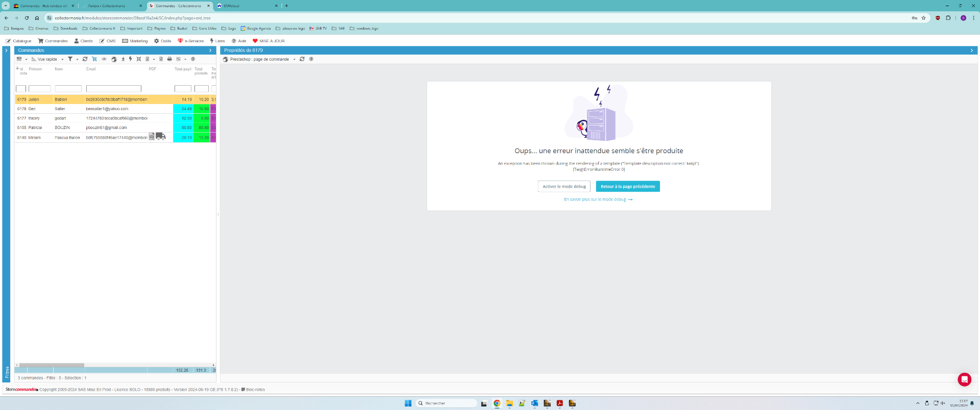Select order 6177 thierry godart row
The image size is (980, 410).
(115, 118)
